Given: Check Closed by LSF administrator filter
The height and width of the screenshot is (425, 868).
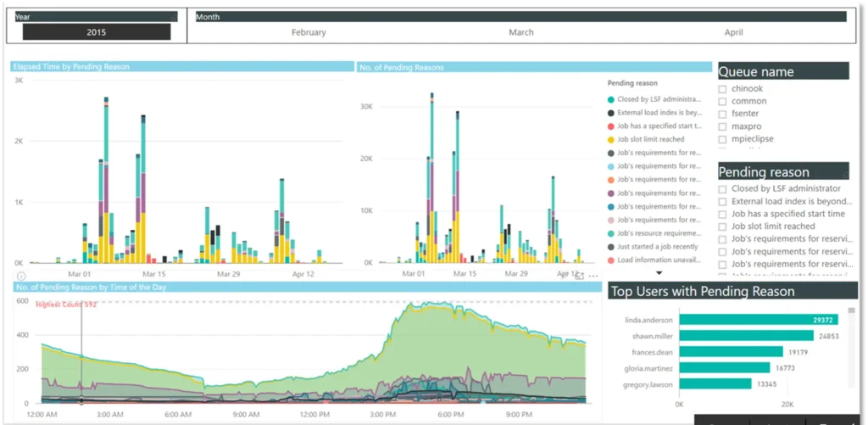Looking at the screenshot, I should click(722, 189).
